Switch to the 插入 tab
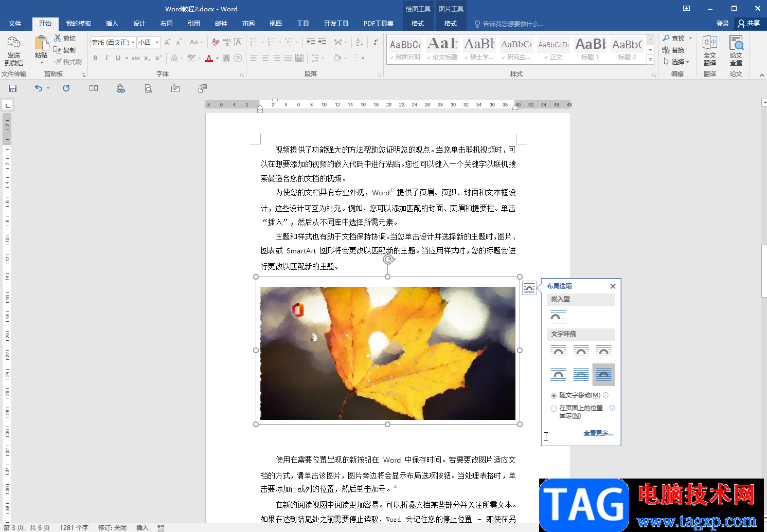Viewport: 767px width, 532px height. tap(112, 24)
